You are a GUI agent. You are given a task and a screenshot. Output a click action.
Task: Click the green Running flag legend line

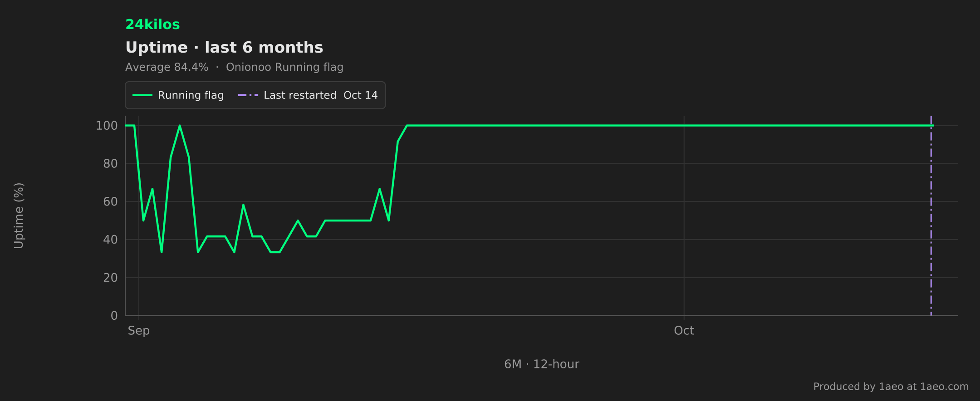[x=142, y=95]
